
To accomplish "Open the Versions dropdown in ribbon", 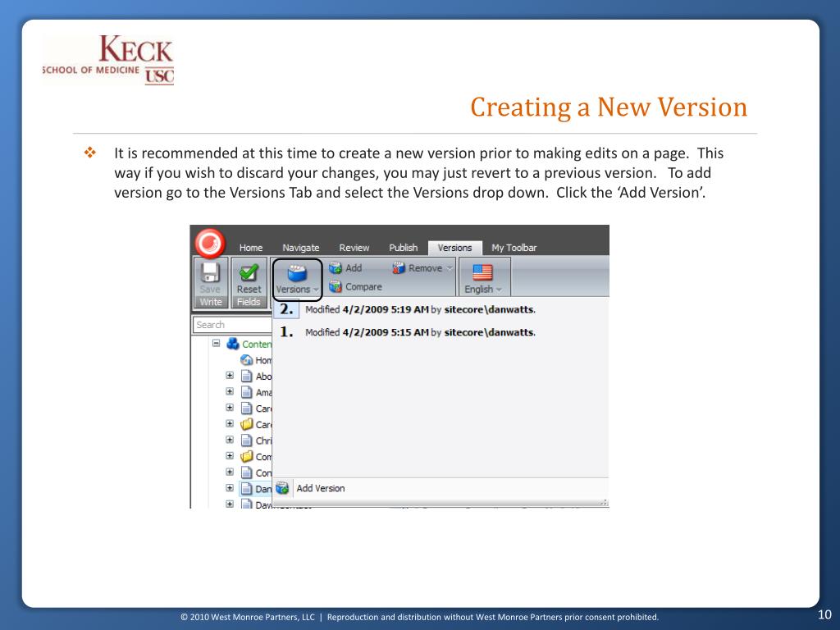I will [297, 280].
